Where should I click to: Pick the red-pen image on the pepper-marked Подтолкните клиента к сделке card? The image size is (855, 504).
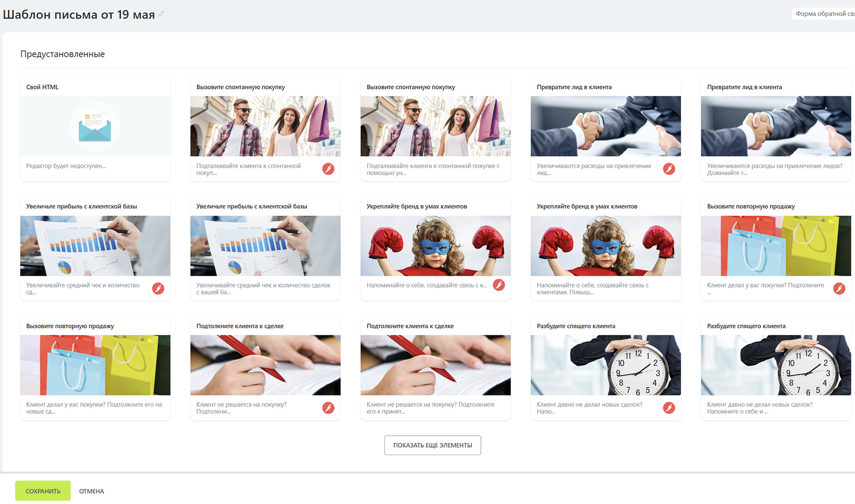[265, 365]
